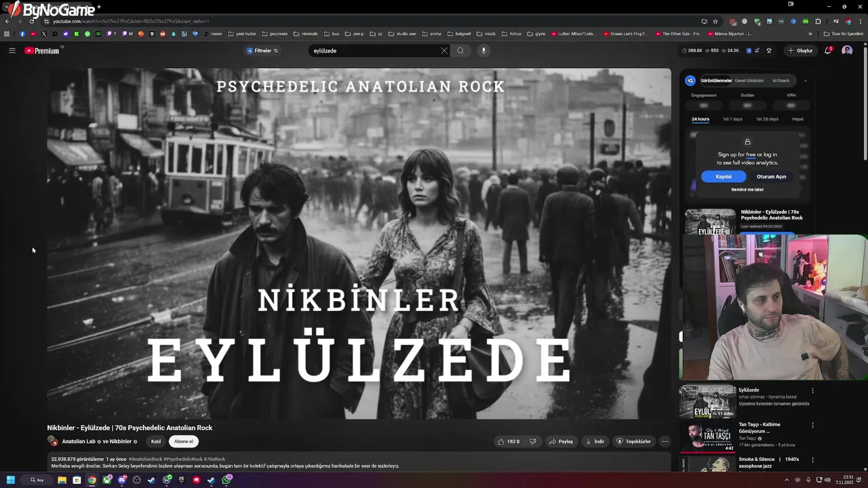Open Facebook bookmark icon in bookmarks bar
Viewport: 868px width, 488px height.
[x=22, y=33]
